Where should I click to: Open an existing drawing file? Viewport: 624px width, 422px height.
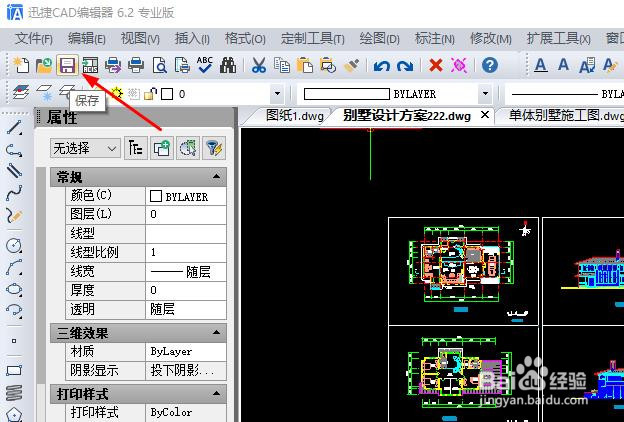[x=44, y=65]
